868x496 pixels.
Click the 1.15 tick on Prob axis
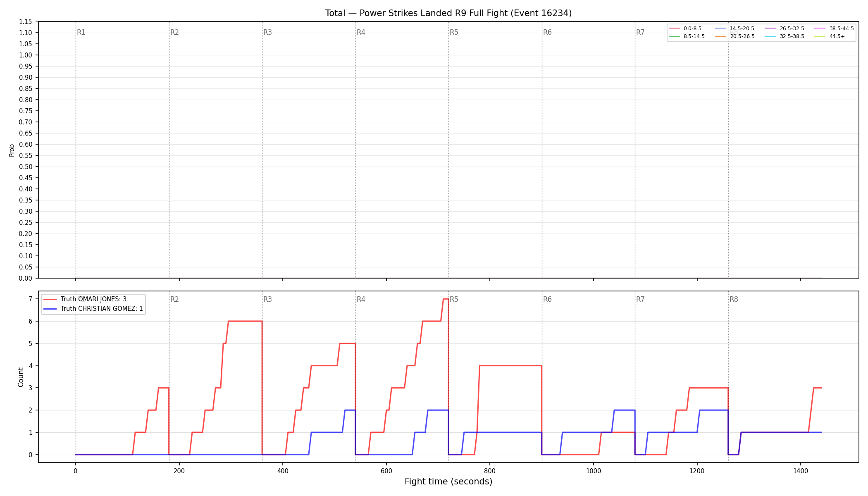tap(26, 21)
